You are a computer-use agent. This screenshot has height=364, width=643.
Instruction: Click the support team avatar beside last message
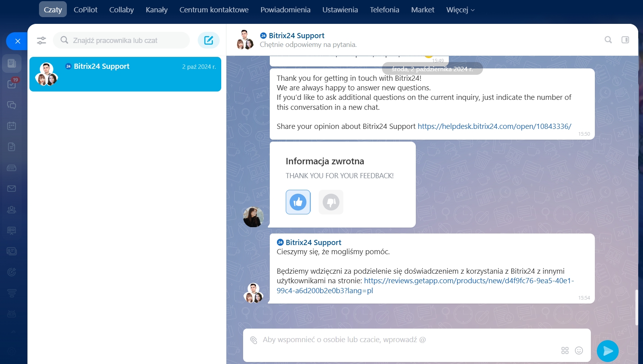(253, 293)
